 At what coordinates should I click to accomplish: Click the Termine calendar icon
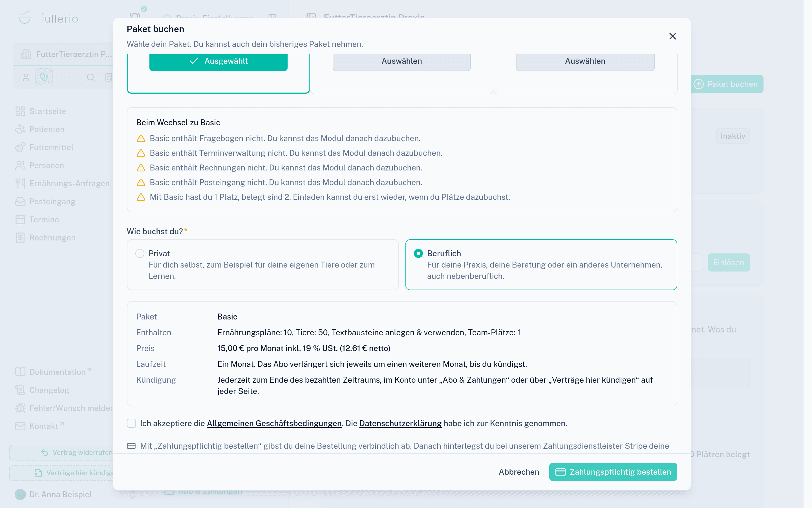pyautogui.click(x=20, y=220)
